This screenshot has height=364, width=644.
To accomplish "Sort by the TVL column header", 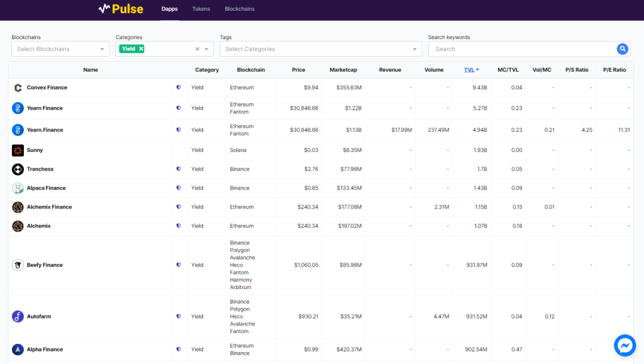I will 471,70.
